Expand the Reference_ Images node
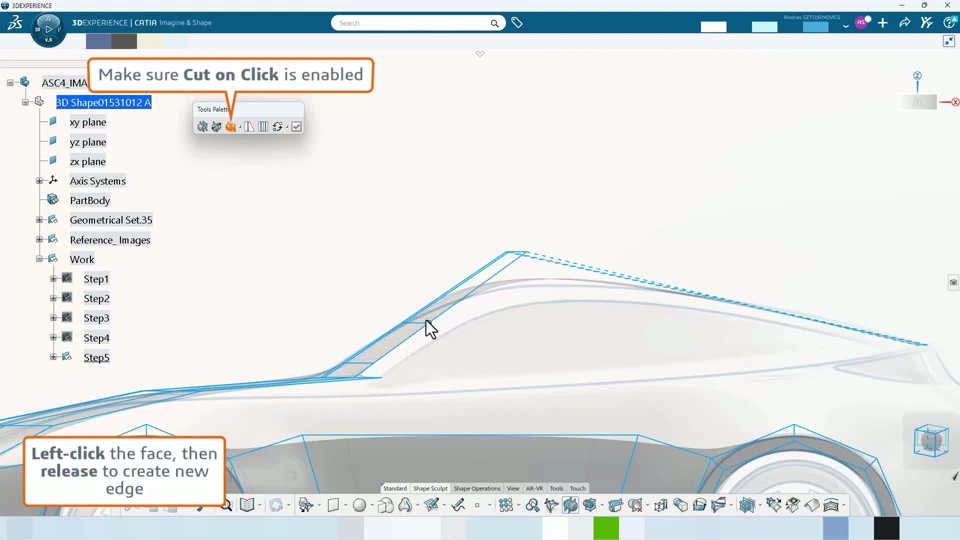960x540 pixels. [x=39, y=239]
